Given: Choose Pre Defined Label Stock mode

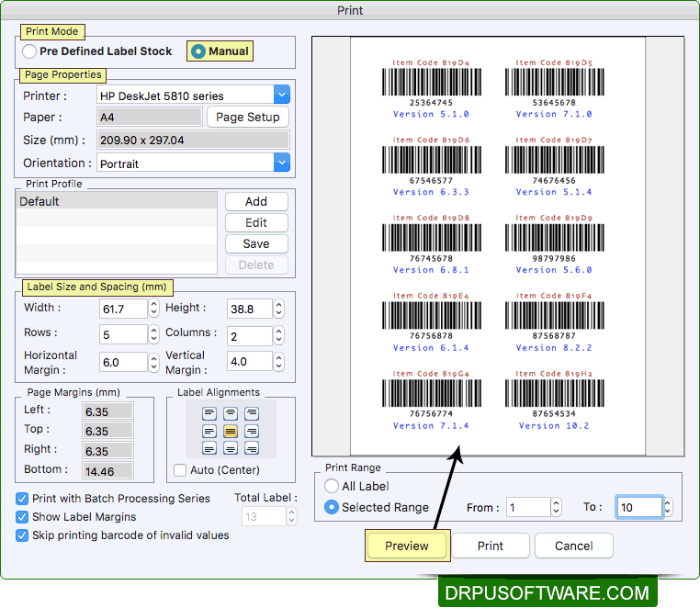Looking at the screenshot, I should coord(30,51).
